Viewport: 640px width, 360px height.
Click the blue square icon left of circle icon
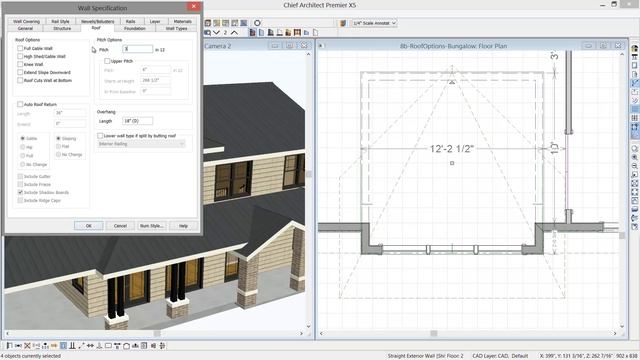click(x=244, y=23)
